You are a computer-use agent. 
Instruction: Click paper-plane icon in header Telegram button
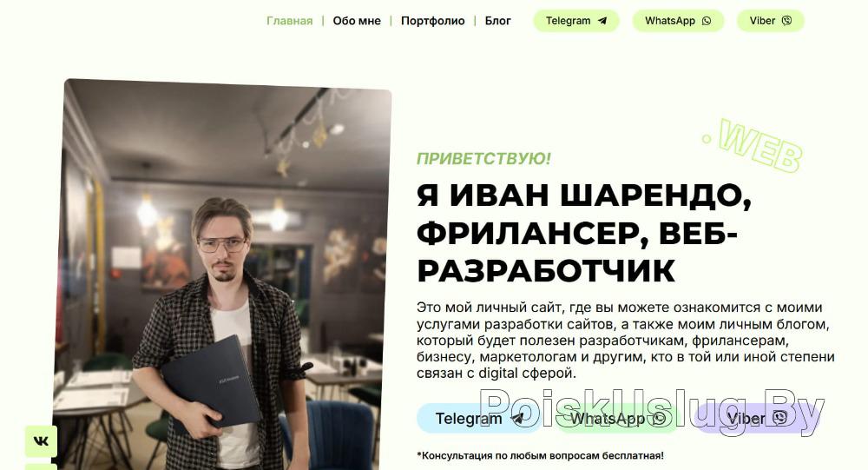tap(602, 21)
